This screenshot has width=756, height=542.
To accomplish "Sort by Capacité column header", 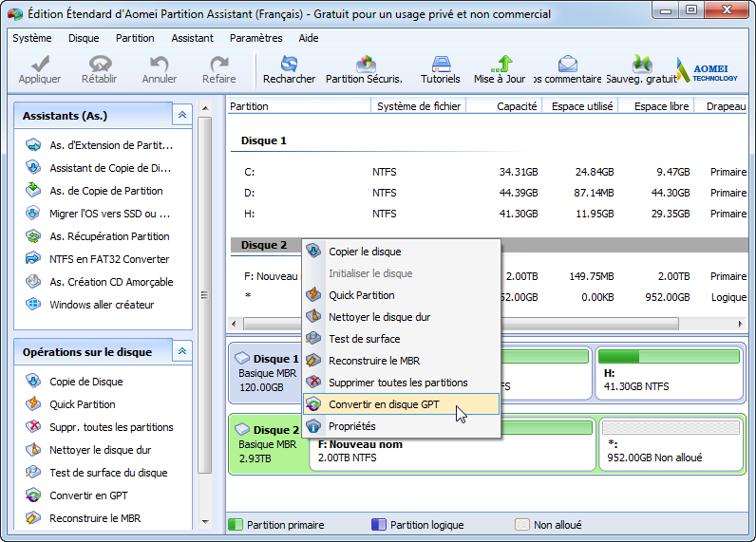I will (x=505, y=106).
